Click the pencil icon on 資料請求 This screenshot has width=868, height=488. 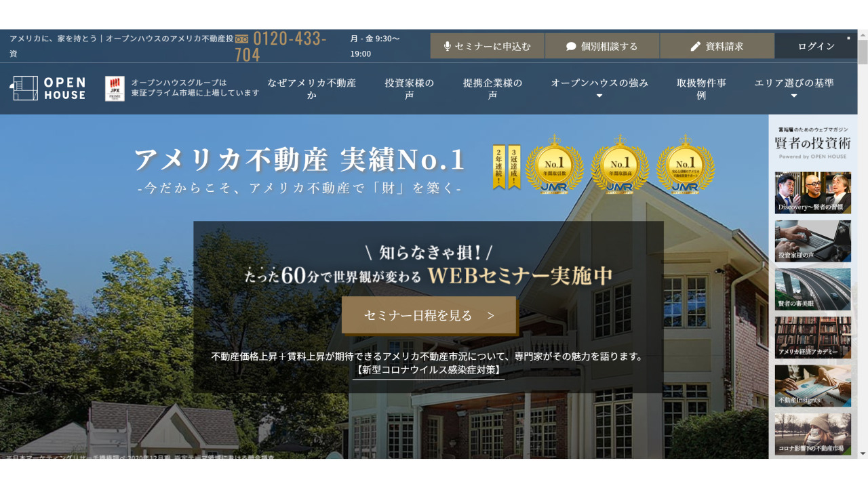pos(695,46)
